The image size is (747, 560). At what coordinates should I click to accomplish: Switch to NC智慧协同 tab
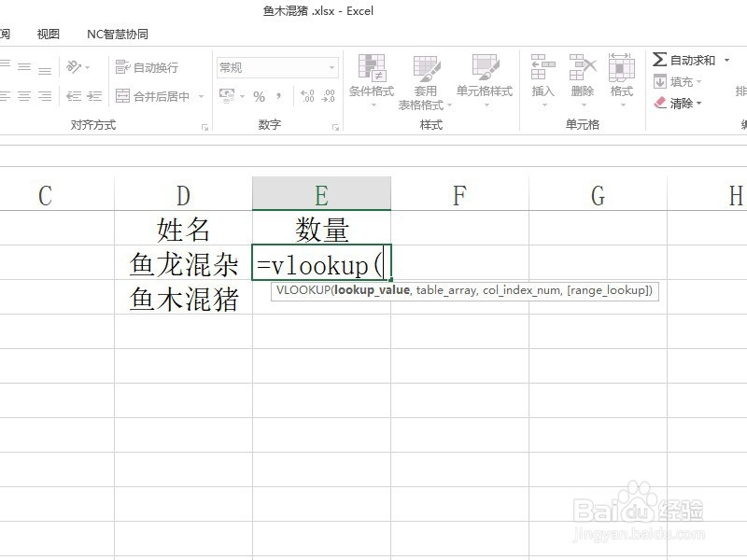click(x=118, y=34)
